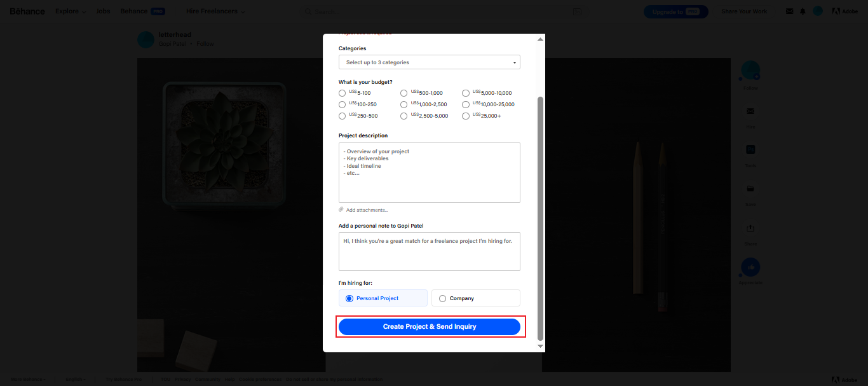Screen dimensions: 868x386
Task: Open the Categories dropdown
Action: point(430,62)
